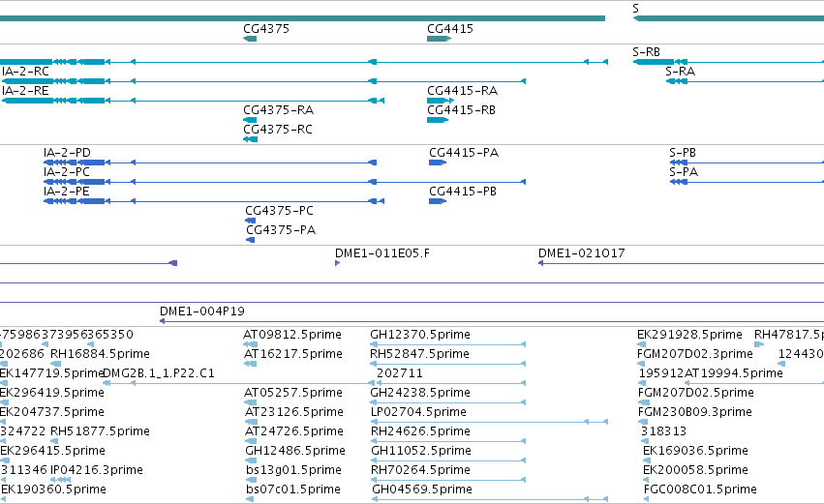Click the GH04569.5prime EST label
Image resolution: width=824 pixels, height=504 pixels.
pos(422,489)
